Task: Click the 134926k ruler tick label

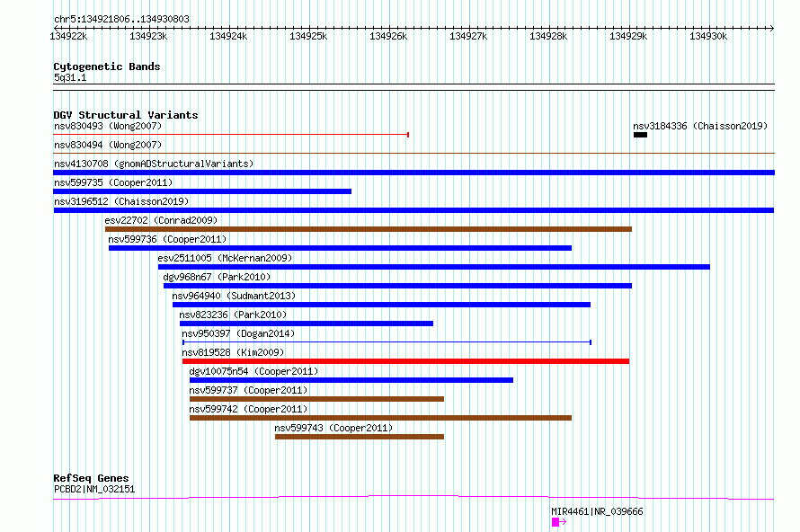Action: pyautogui.click(x=388, y=36)
